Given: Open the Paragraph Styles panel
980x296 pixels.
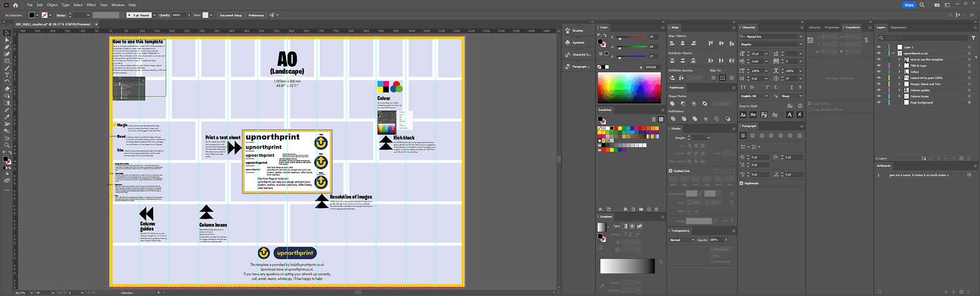Looking at the screenshot, I should pos(577,66).
